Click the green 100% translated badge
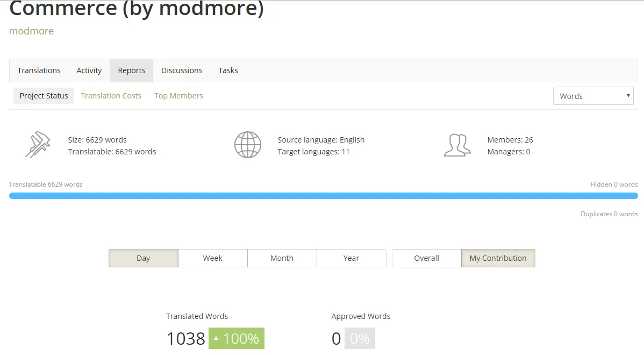 (x=237, y=338)
